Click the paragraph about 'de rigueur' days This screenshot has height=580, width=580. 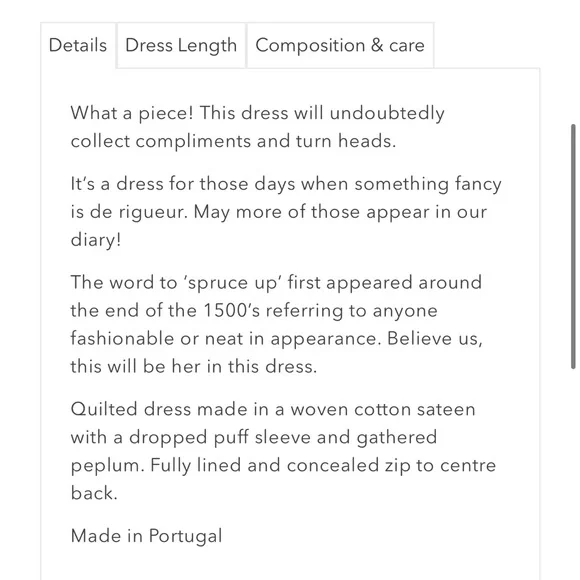coord(286,212)
